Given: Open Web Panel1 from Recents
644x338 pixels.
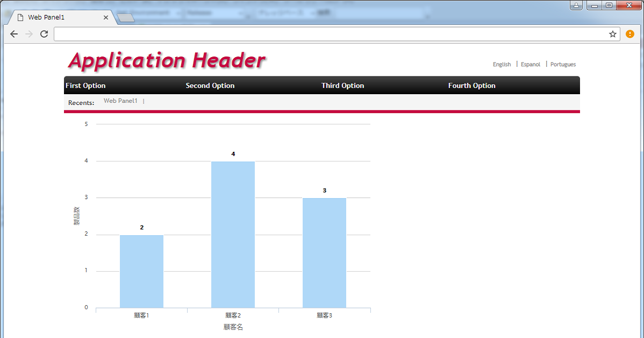Looking at the screenshot, I should (x=120, y=101).
